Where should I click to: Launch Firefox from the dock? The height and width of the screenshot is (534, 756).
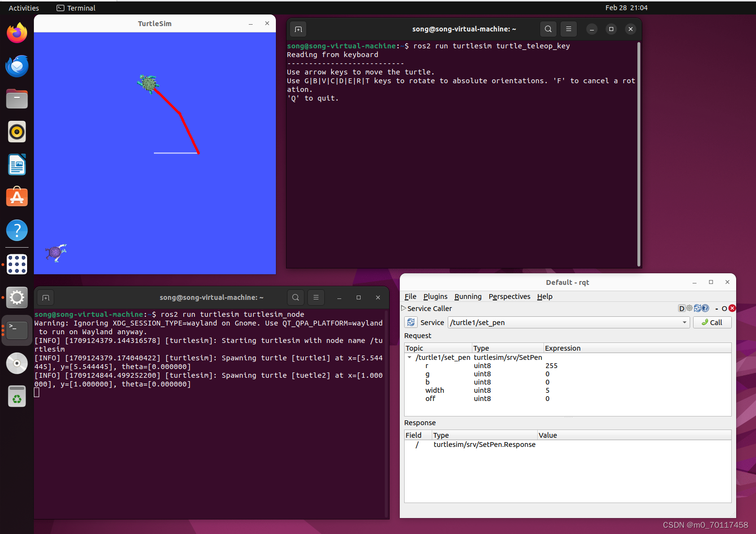click(16, 32)
